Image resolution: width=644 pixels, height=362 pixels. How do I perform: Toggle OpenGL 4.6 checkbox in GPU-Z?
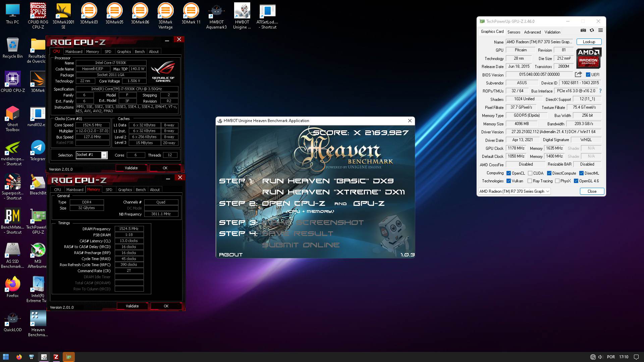576,181
